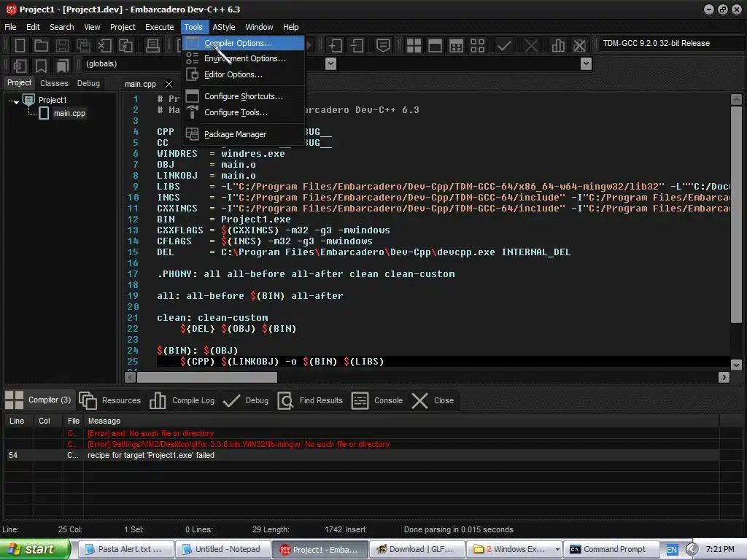
Task: Switch to Command Prompt taskbar button
Action: coord(612,550)
